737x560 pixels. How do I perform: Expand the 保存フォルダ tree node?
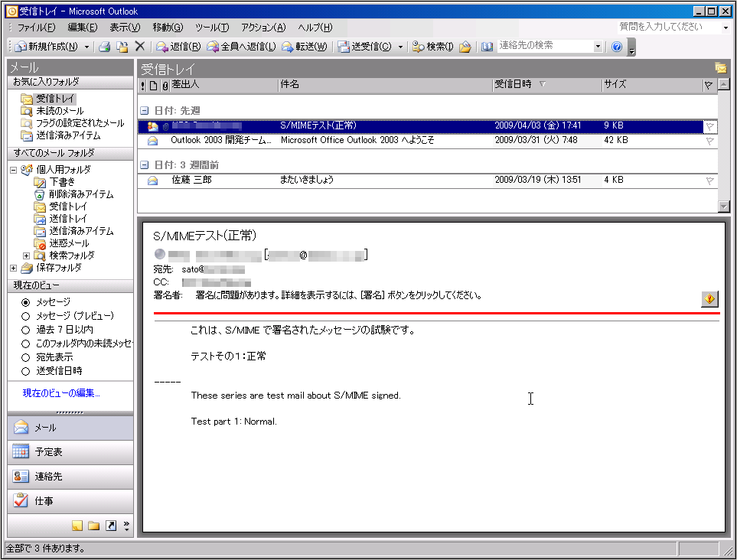tap(14, 269)
